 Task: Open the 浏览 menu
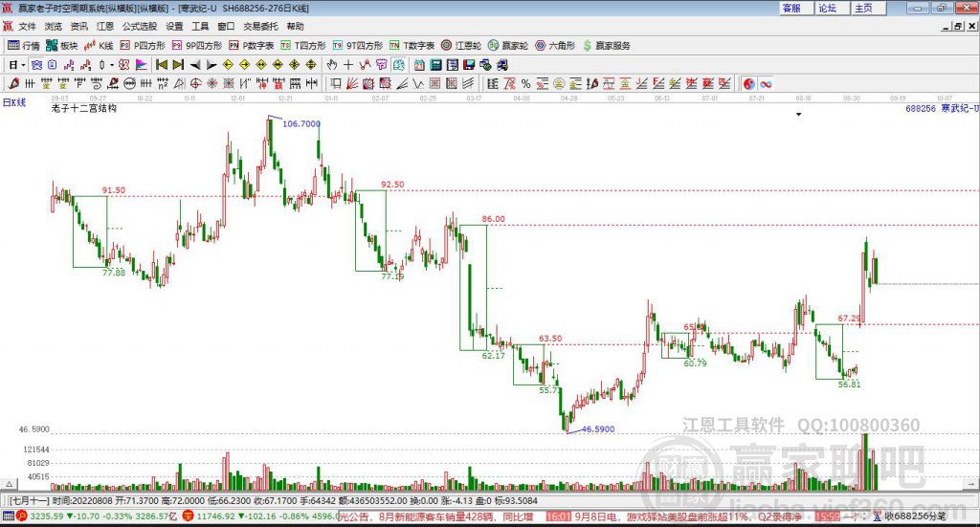(x=54, y=26)
